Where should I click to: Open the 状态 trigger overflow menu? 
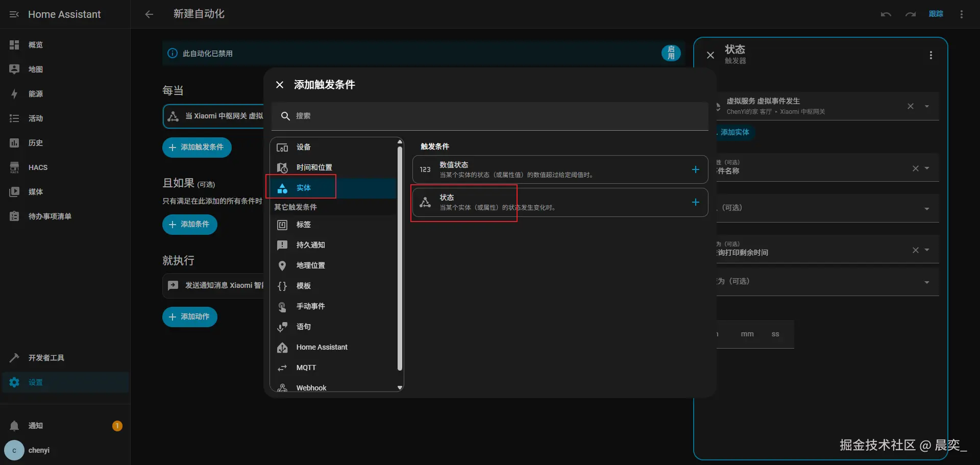click(930, 55)
